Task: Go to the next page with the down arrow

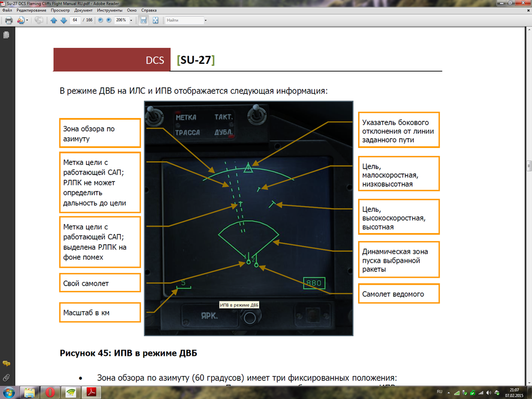Action: 64,20
